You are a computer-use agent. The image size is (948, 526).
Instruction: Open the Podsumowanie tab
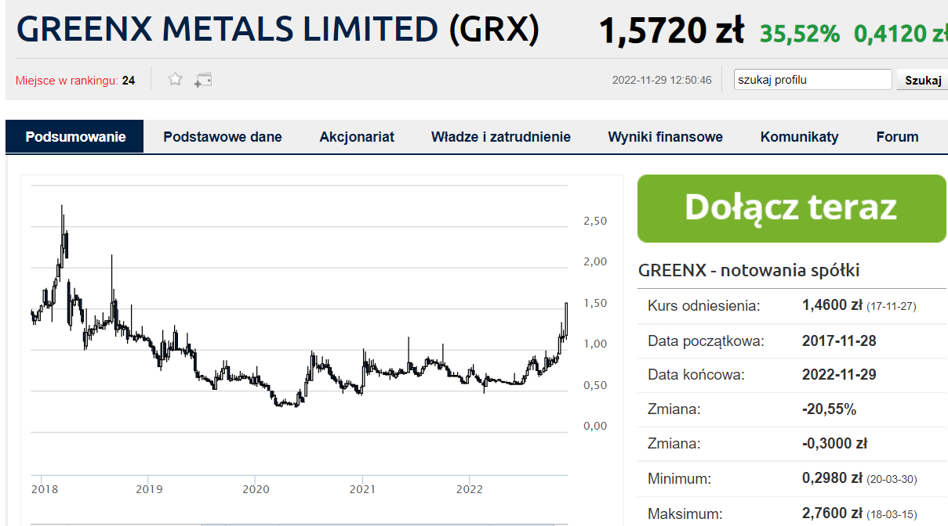point(75,137)
